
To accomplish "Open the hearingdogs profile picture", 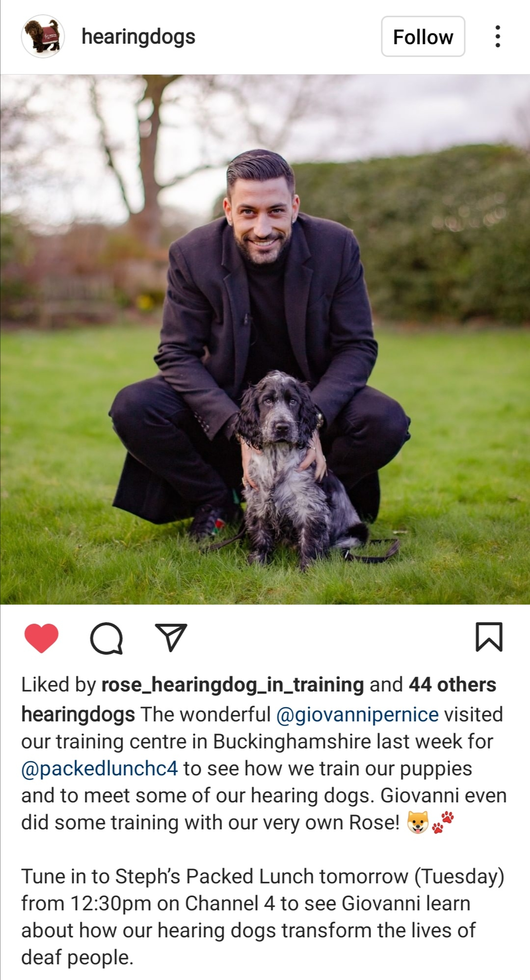I will coord(43,36).
